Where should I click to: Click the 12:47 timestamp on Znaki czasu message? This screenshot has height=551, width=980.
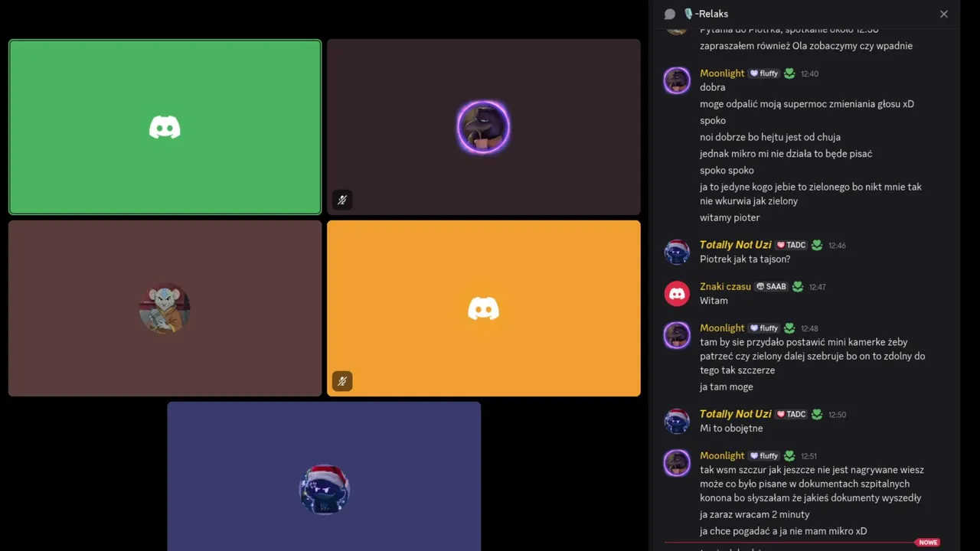pos(817,287)
